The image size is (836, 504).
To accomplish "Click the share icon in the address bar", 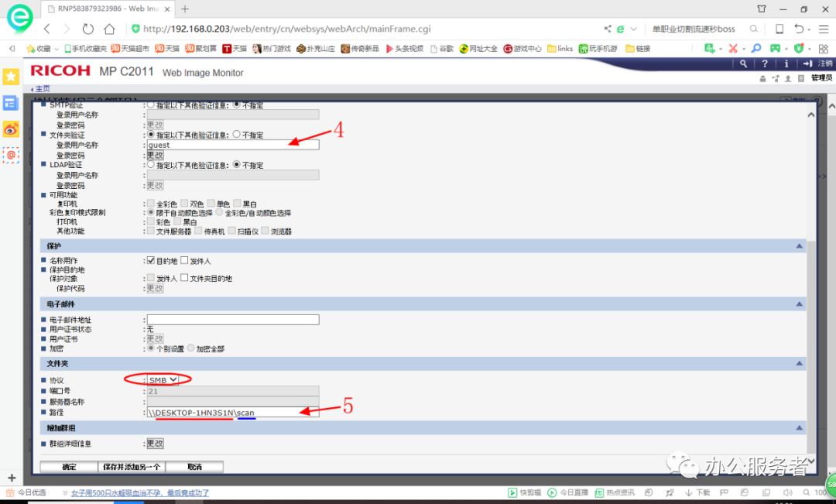I will [x=608, y=29].
